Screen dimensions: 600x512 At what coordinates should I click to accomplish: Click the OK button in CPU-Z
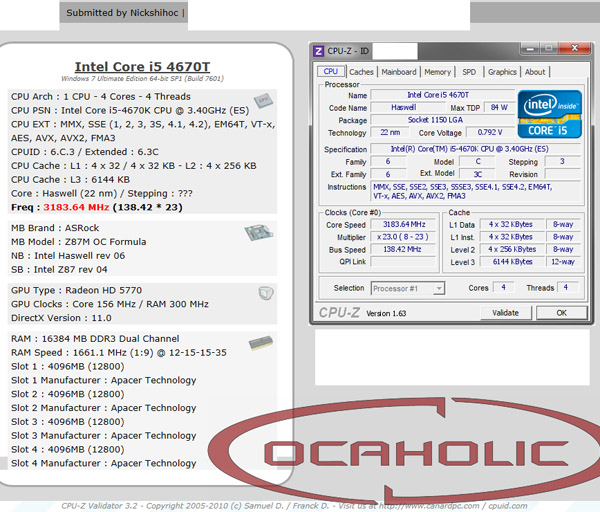[x=561, y=313]
